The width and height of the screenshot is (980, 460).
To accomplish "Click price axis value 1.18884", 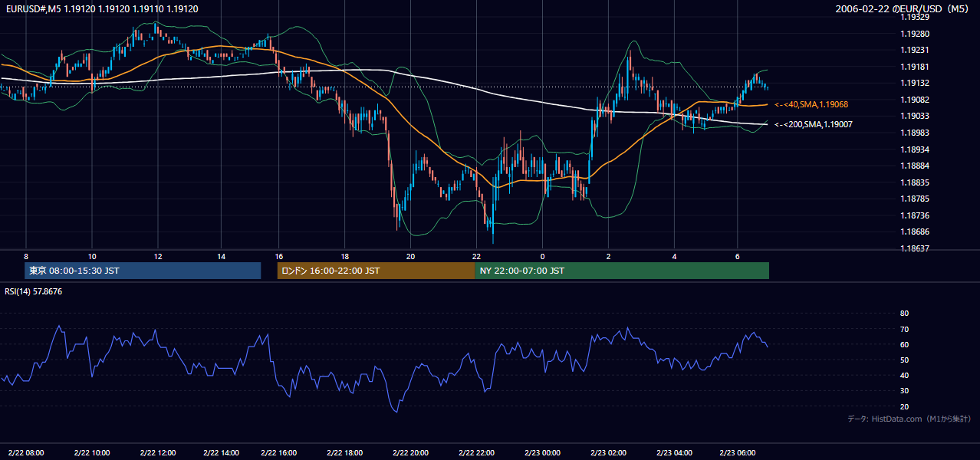I will 914,166.
